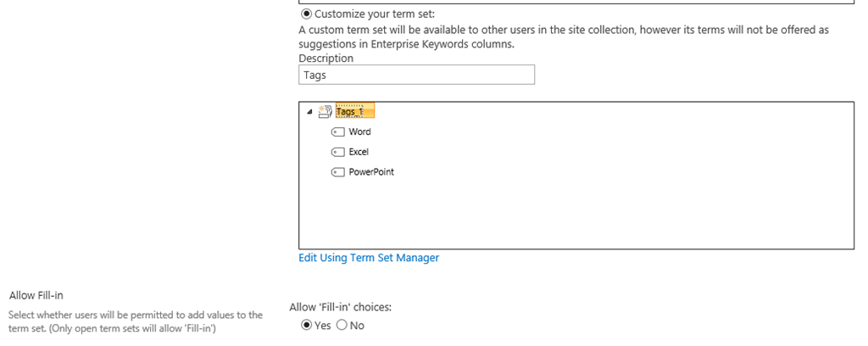Focus the Description field containing 'Tags'
868x346 pixels.
416,75
